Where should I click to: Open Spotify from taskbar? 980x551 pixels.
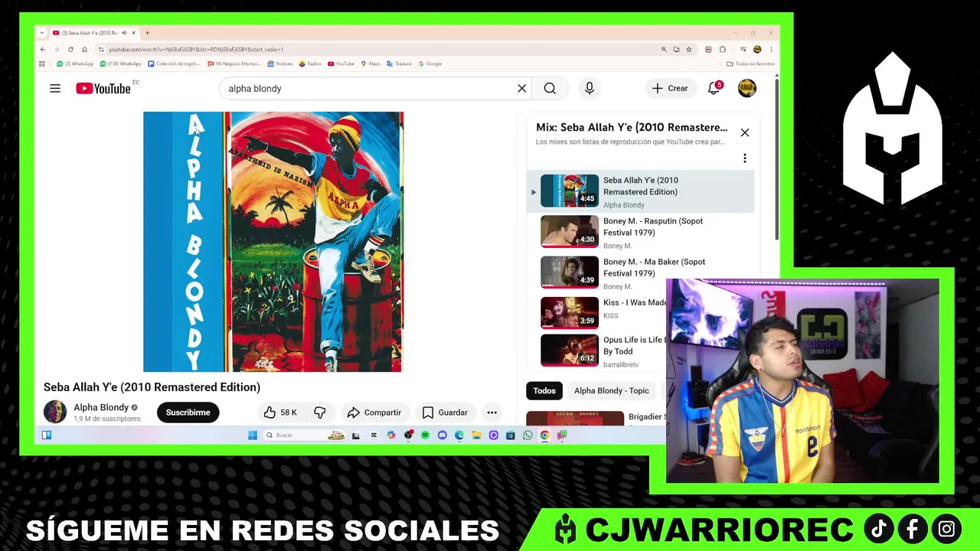tap(425, 435)
